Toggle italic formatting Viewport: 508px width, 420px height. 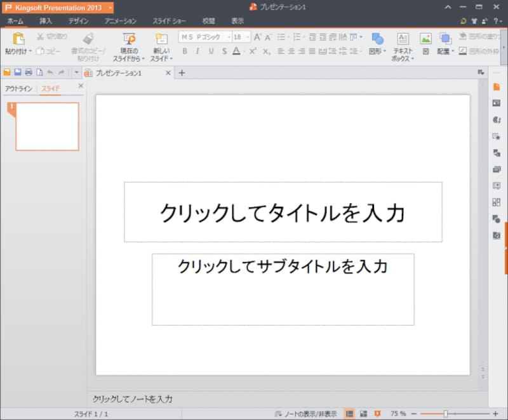197,51
